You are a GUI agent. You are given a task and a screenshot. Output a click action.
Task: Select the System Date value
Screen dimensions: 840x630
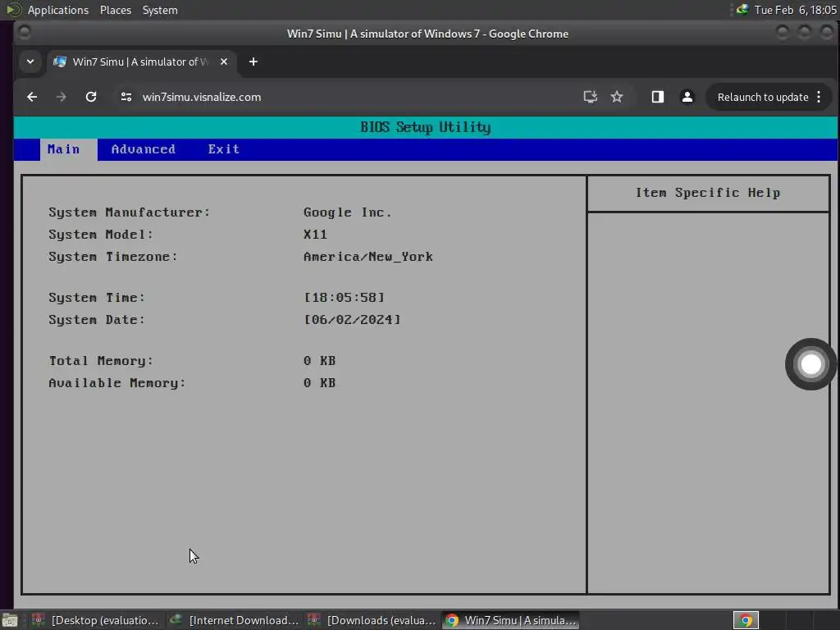tap(352, 320)
